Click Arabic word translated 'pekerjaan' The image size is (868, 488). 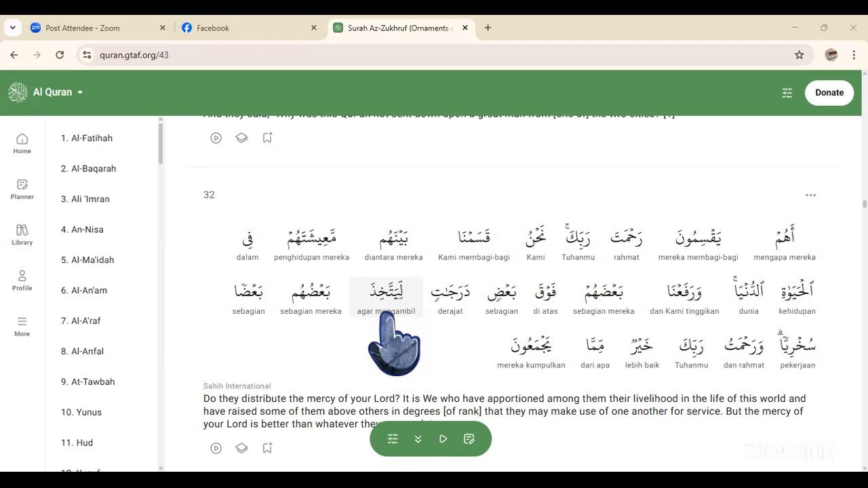[797, 344]
